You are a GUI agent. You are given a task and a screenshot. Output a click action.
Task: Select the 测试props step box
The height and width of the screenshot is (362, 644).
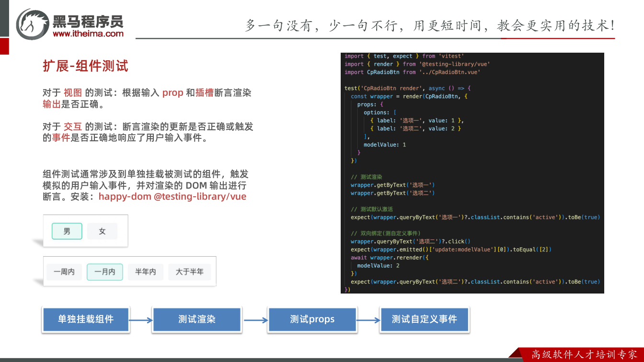pyautogui.click(x=312, y=319)
